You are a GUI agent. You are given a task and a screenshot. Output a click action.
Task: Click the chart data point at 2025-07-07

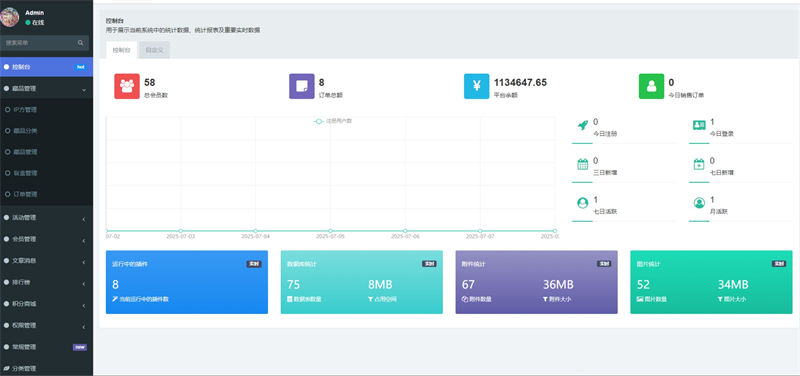pyautogui.click(x=480, y=231)
